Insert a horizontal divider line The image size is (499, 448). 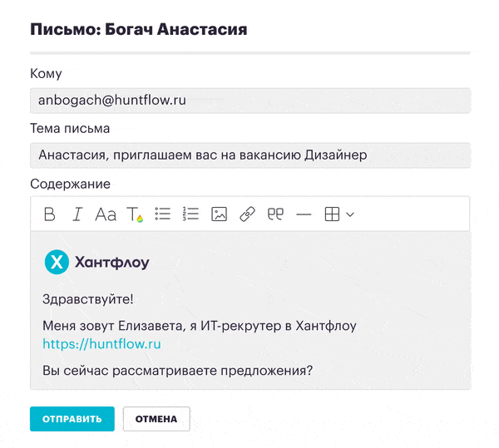(304, 214)
